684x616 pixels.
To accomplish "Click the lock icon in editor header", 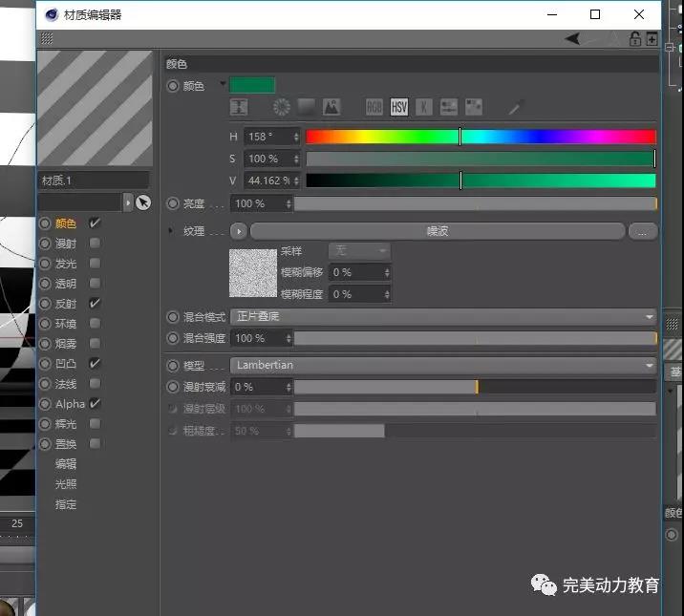I will [x=634, y=39].
